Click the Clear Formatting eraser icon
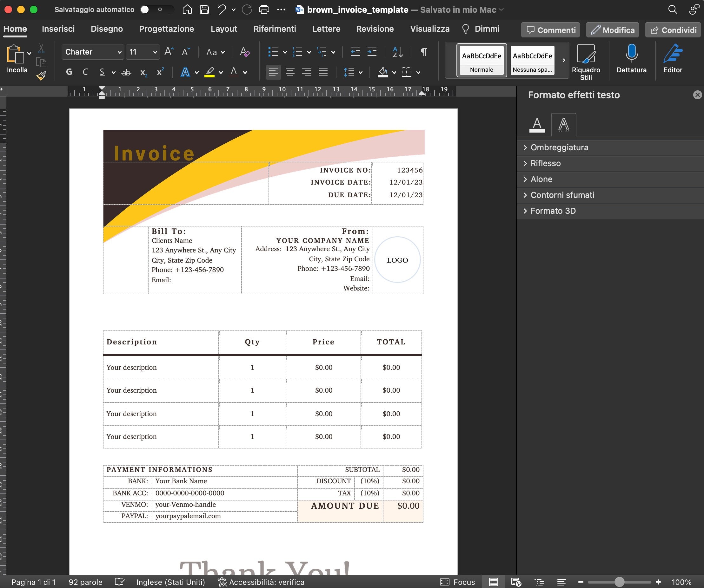Screen dimensions: 704x588 245,52
